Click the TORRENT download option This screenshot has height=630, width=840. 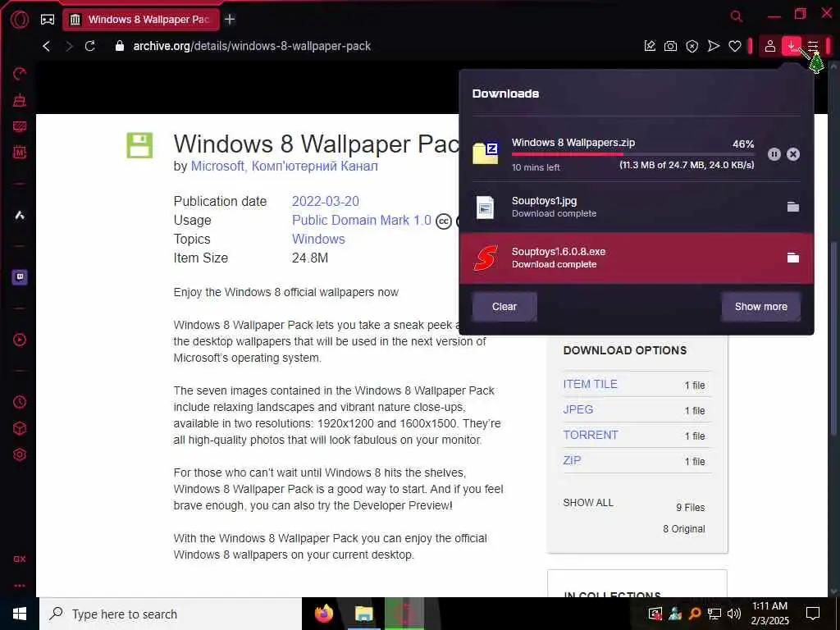point(591,435)
